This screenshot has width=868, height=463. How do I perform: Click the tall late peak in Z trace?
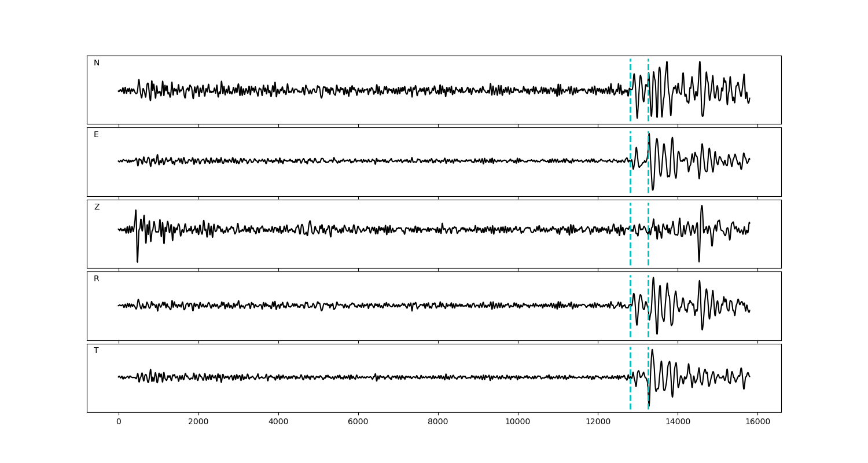(702, 207)
